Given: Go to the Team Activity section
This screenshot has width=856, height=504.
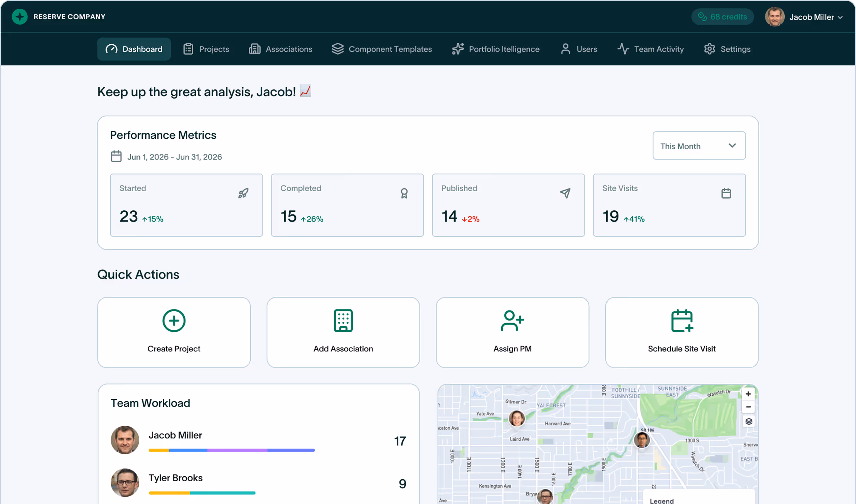Looking at the screenshot, I should [650, 49].
